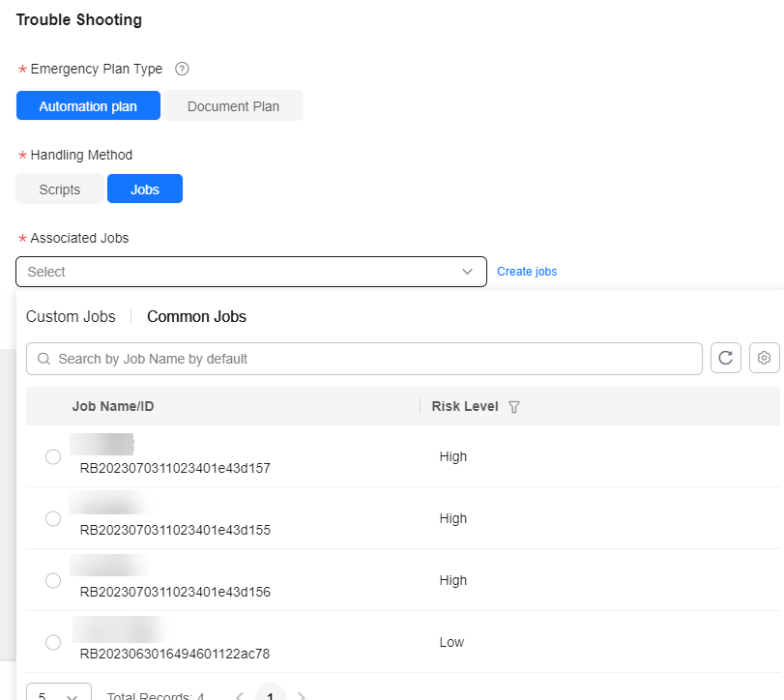Select Scripts as handling method
This screenshot has width=784, height=700.
60,189
